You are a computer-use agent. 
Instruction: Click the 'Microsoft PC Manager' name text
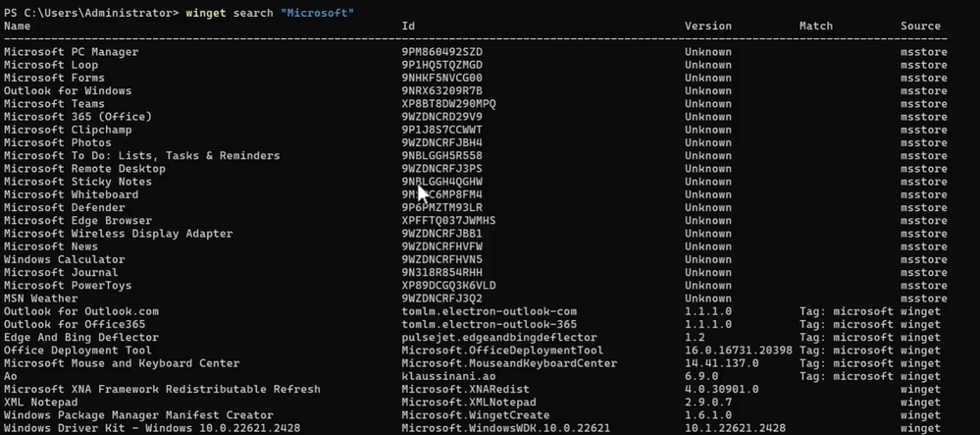(x=72, y=52)
